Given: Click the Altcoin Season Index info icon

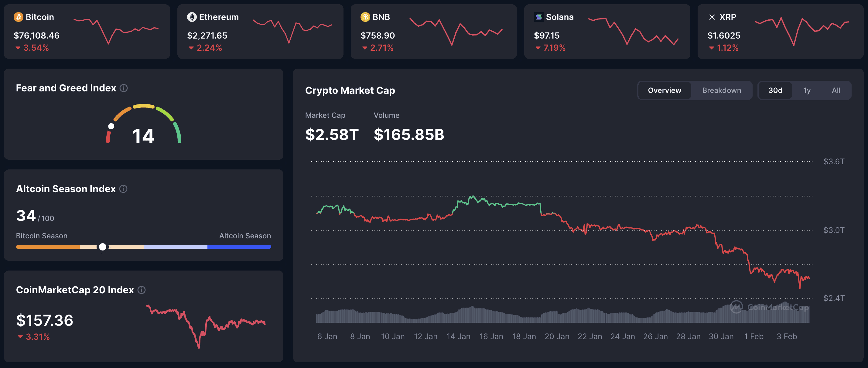Looking at the screenshot, I should point(123,189).
